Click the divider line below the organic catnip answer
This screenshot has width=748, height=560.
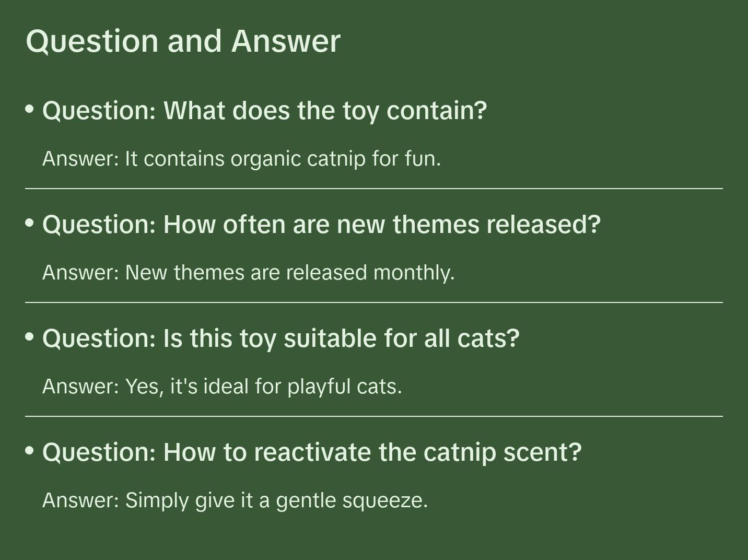pyautogui.click(x=374, y=189)
